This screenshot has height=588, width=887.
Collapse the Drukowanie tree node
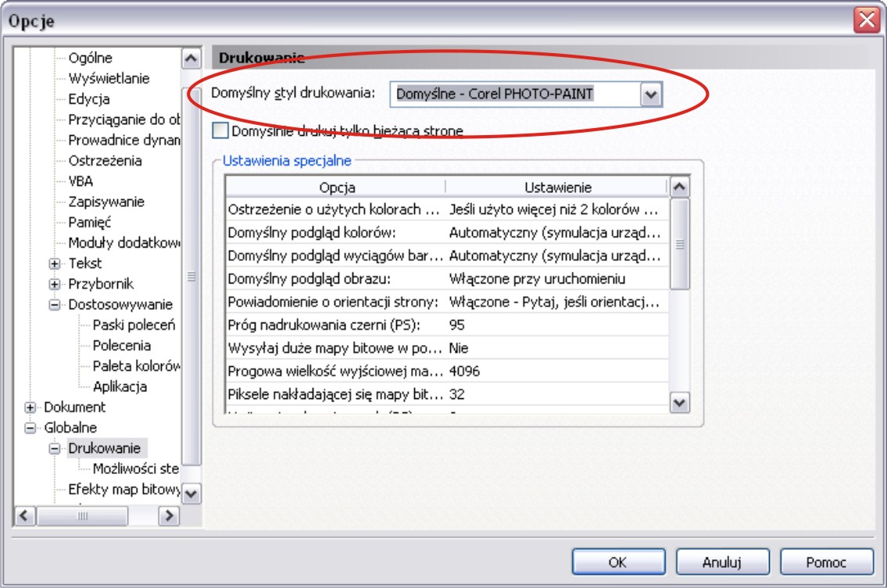pyautogui.click(x=55, y=448)
